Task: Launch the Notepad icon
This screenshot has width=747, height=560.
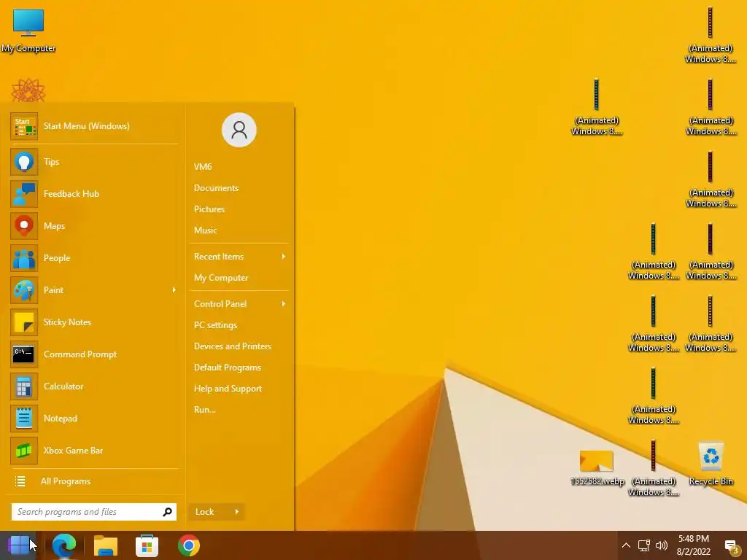Action: click(x=24, y=419)
